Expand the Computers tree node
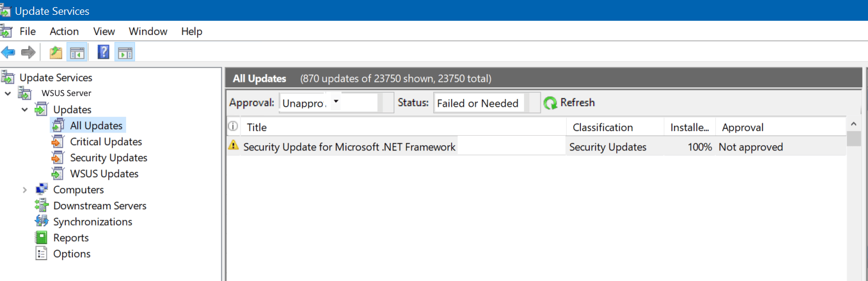Viewport: 868px width, 281px height. (x=25, y=190)
